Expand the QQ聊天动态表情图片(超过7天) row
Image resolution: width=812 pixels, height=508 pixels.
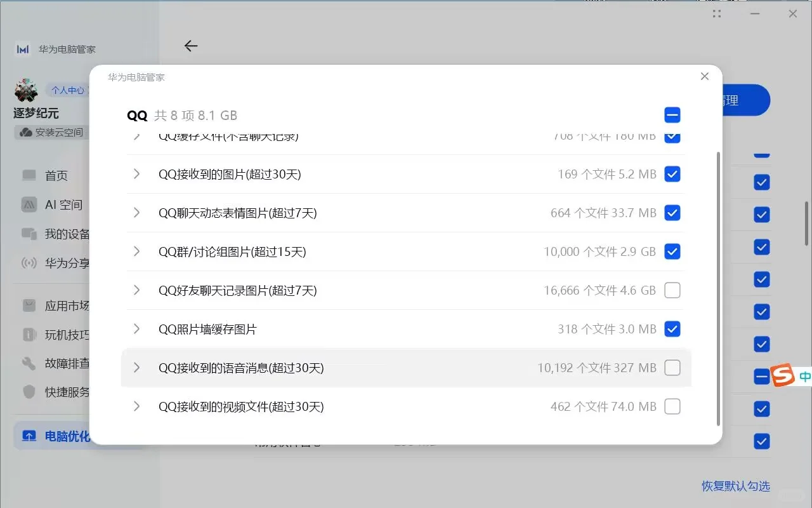tap(136, 213)
